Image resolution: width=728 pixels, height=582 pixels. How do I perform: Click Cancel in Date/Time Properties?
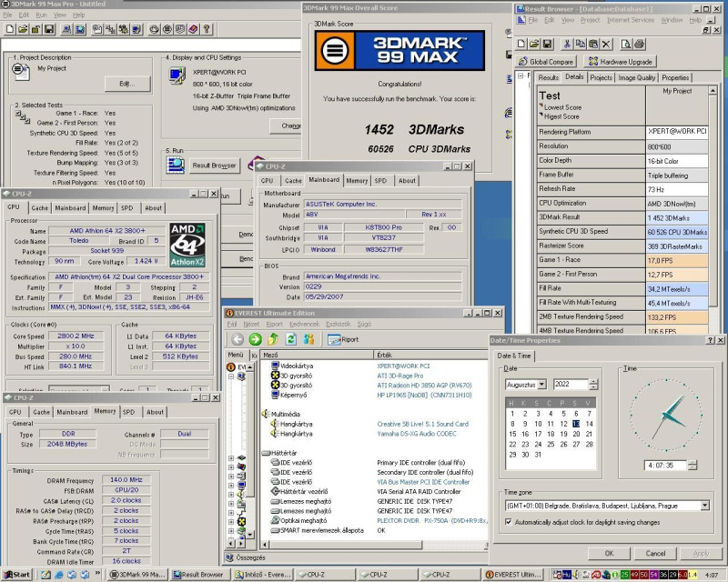655,553
